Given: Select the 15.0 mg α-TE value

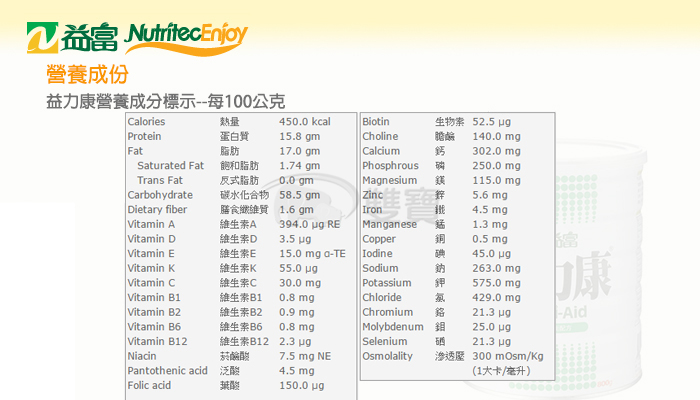Looking at the screenshot, I should 312,254.
